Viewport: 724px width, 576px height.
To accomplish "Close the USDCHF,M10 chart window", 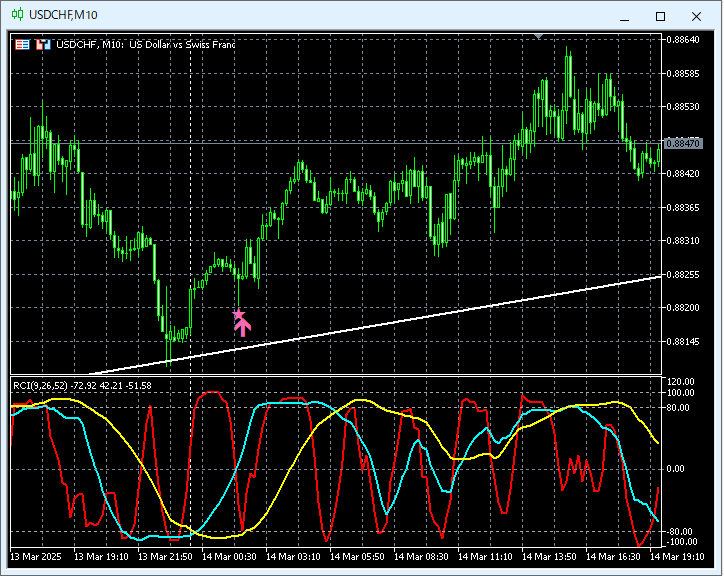I will tap(696, 17).
